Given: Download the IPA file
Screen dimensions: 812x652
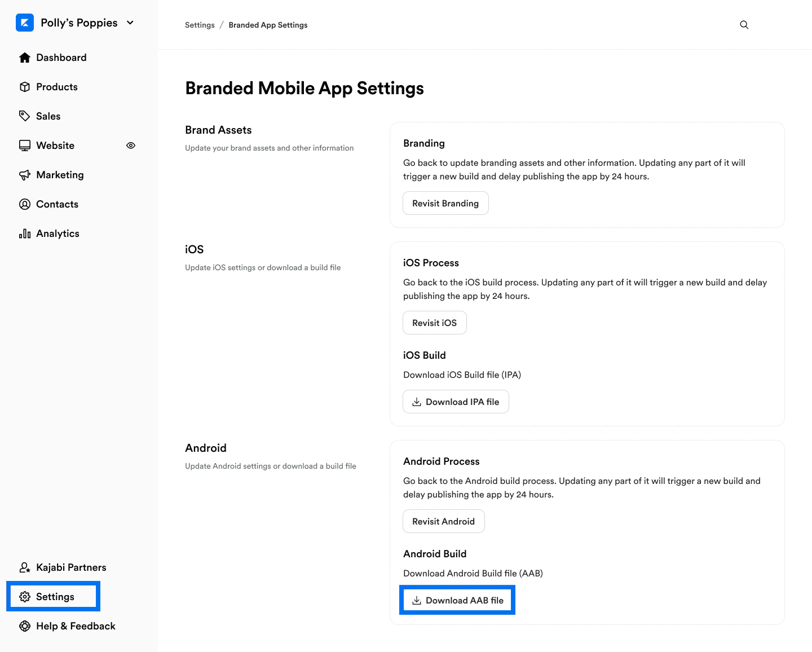Looking at the screenshot, I should pyautogui.click(x=456, y=402).
